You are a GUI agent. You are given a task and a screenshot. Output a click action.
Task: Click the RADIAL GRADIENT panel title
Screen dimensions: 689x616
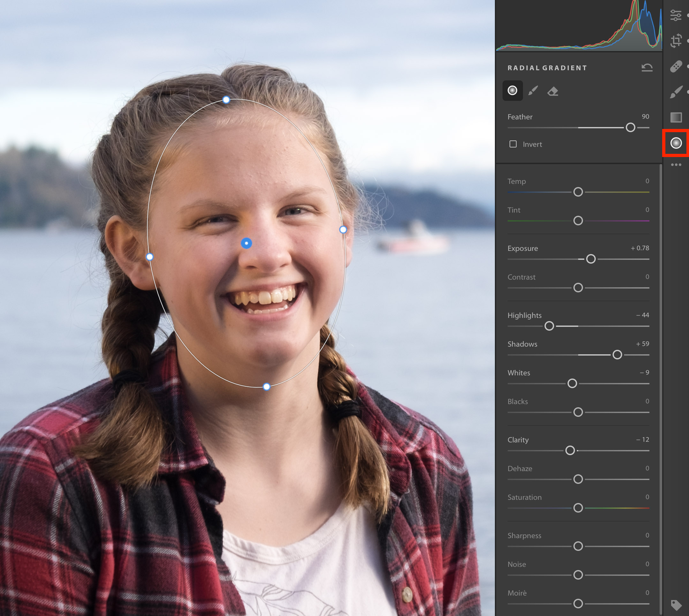click(x=547, y=68)
